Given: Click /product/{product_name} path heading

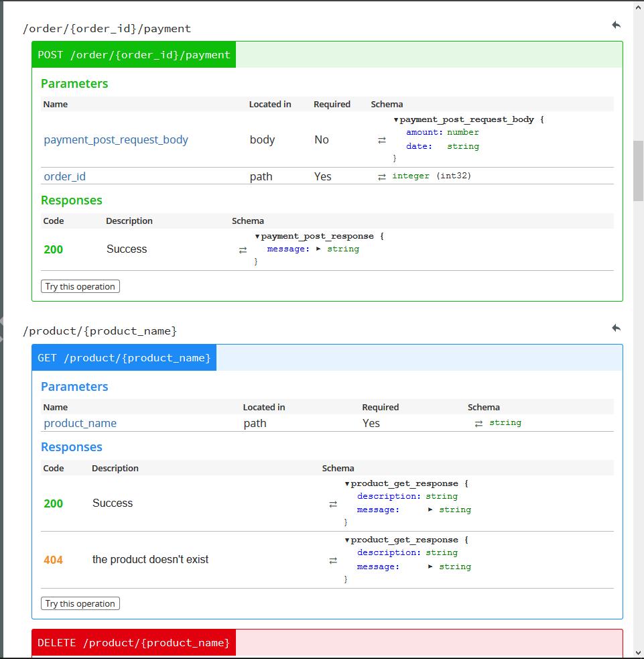Looking at the screenshot, I should (100, 331).
